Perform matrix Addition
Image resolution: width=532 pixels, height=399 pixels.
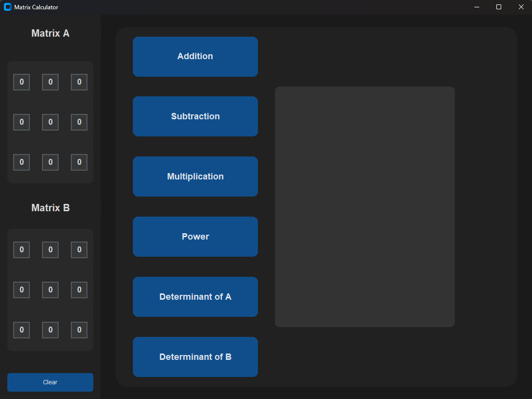pos(195,56)
